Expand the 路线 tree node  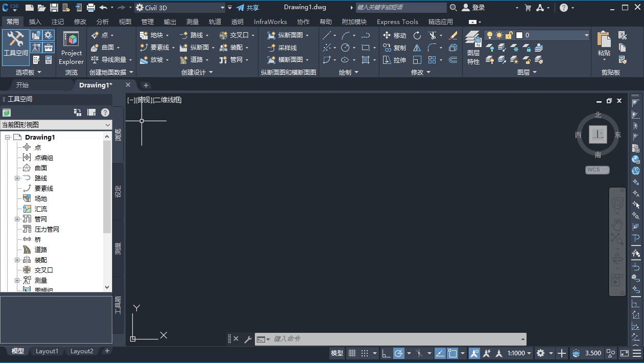click(x=17, y=178)
